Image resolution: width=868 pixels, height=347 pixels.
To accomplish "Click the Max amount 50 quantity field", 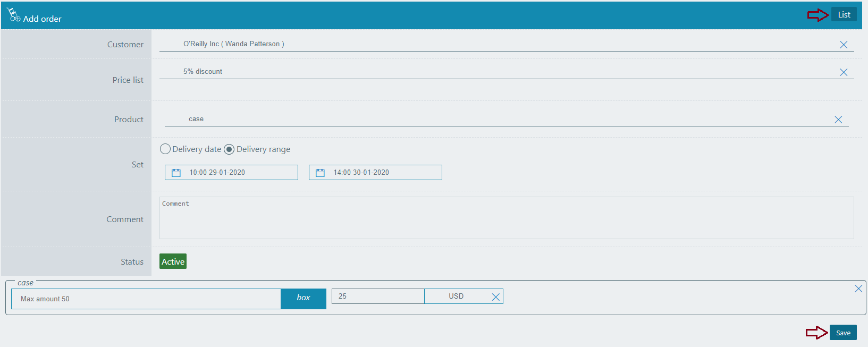I will (146, 299).
